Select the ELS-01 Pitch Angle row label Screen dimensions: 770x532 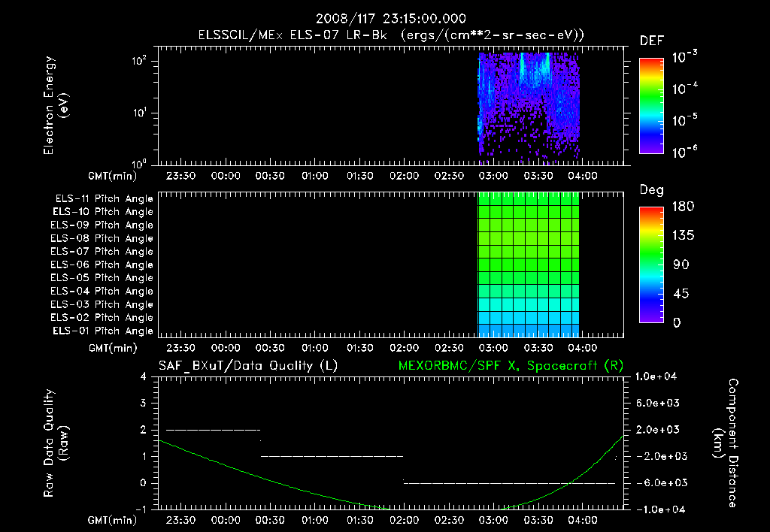[x=102, y=331]
